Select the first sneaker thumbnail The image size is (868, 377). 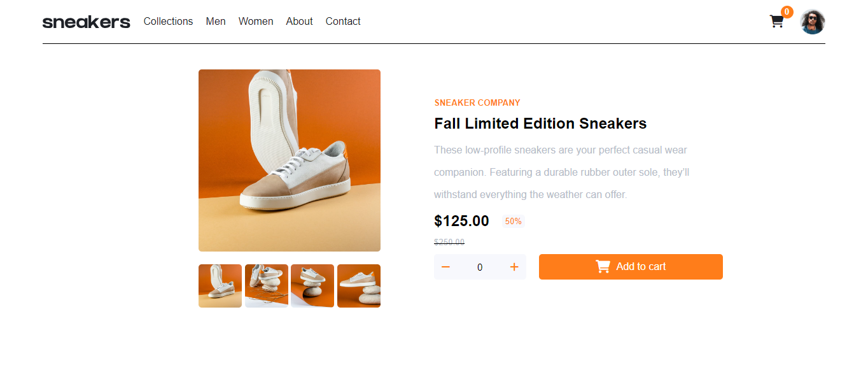click(x=220, y=286)
